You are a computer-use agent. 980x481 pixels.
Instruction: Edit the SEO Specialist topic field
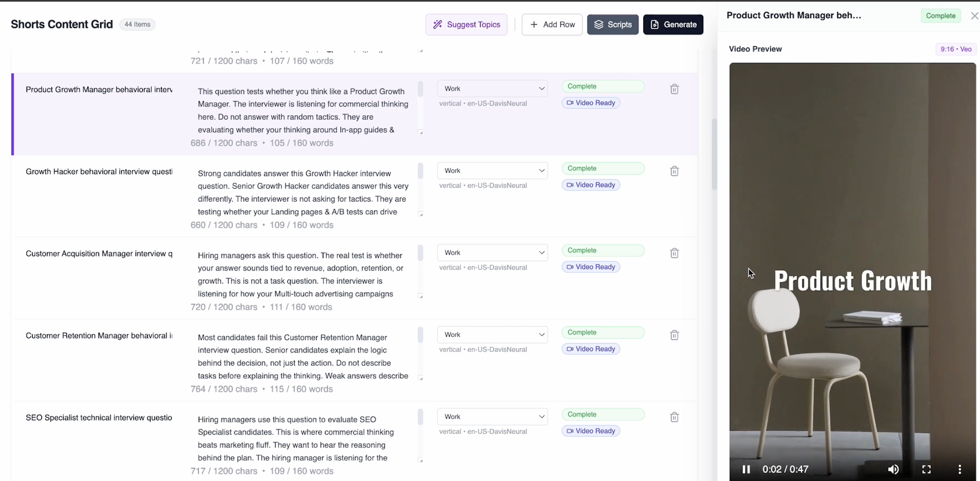tap(99, 417)
